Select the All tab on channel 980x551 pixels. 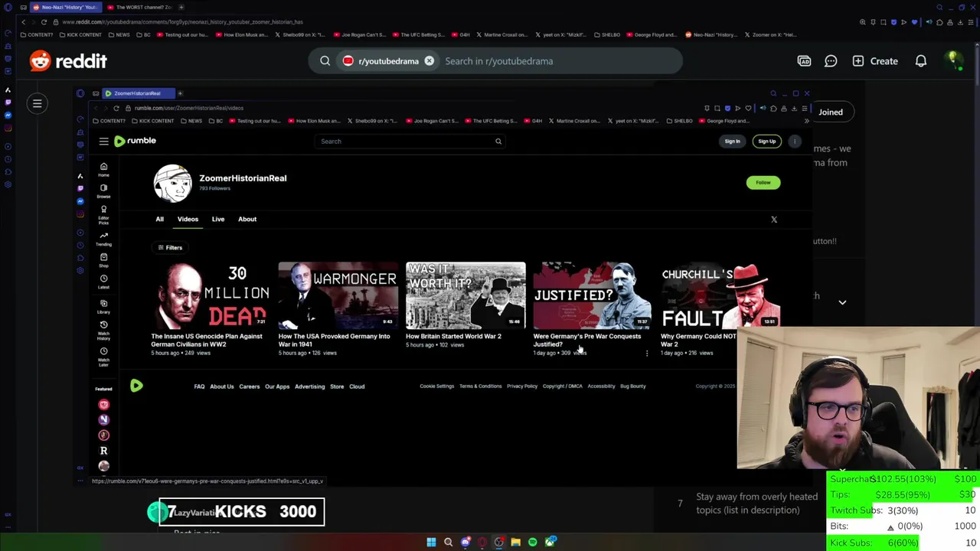pyautogui.click(x=160, y=219)
